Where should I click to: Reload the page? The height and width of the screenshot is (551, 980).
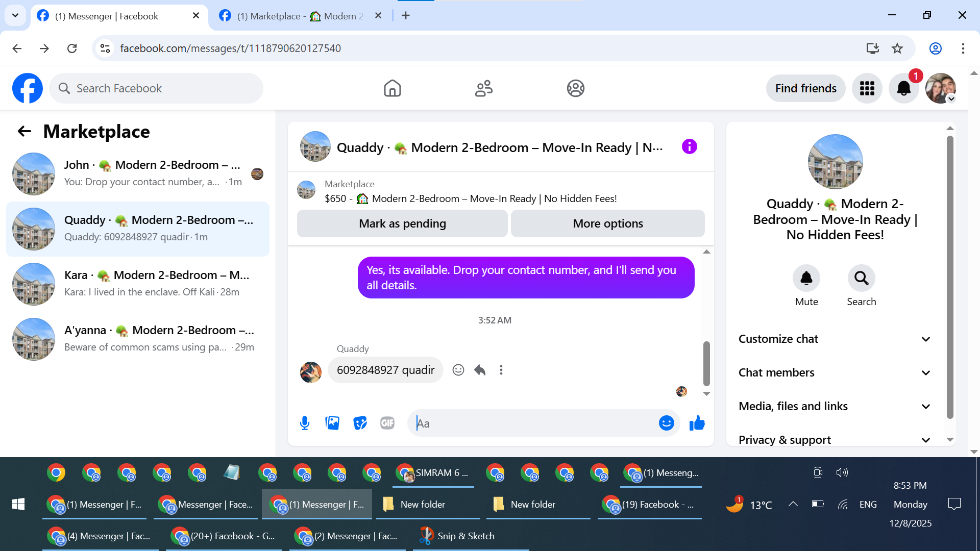coord(72,48)
